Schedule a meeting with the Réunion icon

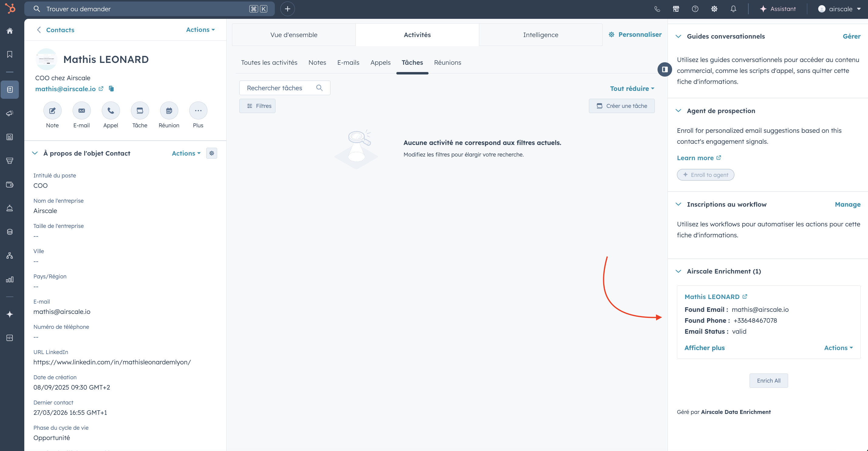click(x=169, y=110)
